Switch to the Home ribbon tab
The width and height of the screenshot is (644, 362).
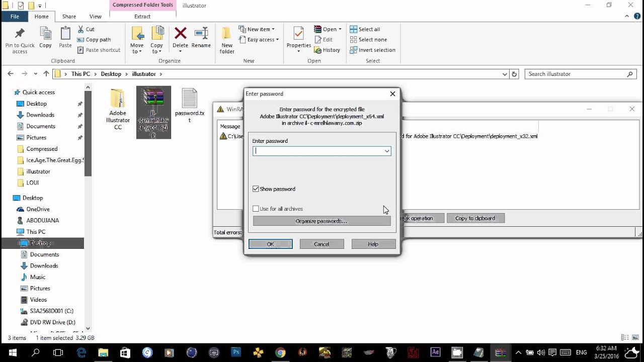point(41,17)
